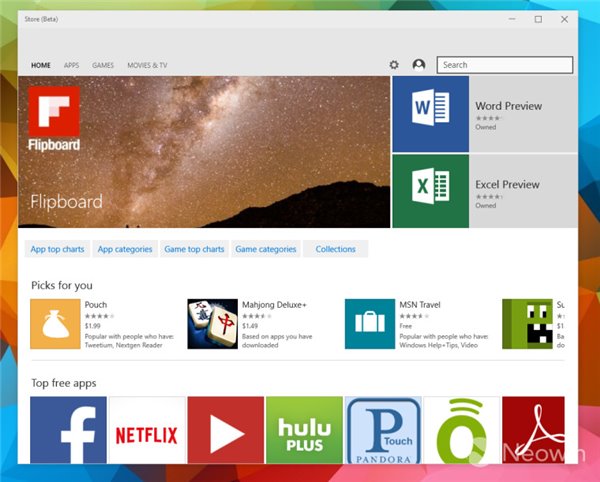
Task: Click the $1.49 price under Mahjong Deluxe+
Action: point(250,326)
